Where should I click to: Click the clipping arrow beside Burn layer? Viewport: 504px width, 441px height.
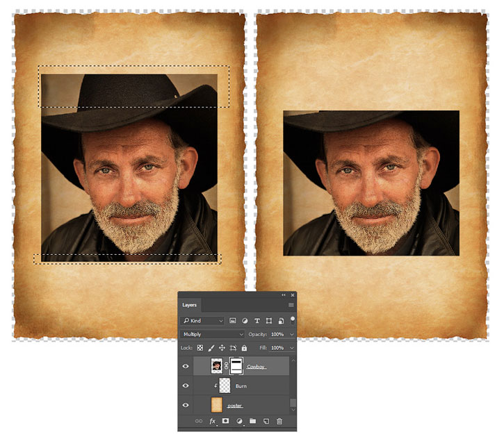pos(216,385)
